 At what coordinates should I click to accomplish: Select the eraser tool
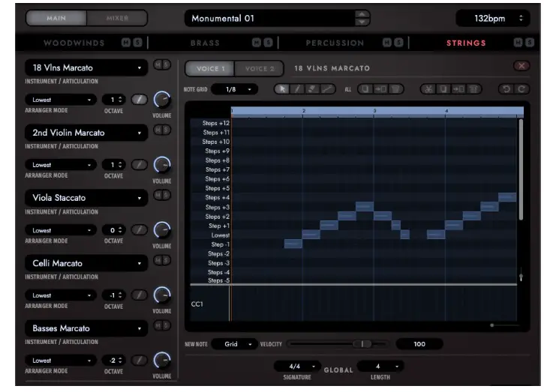(310, 89)
